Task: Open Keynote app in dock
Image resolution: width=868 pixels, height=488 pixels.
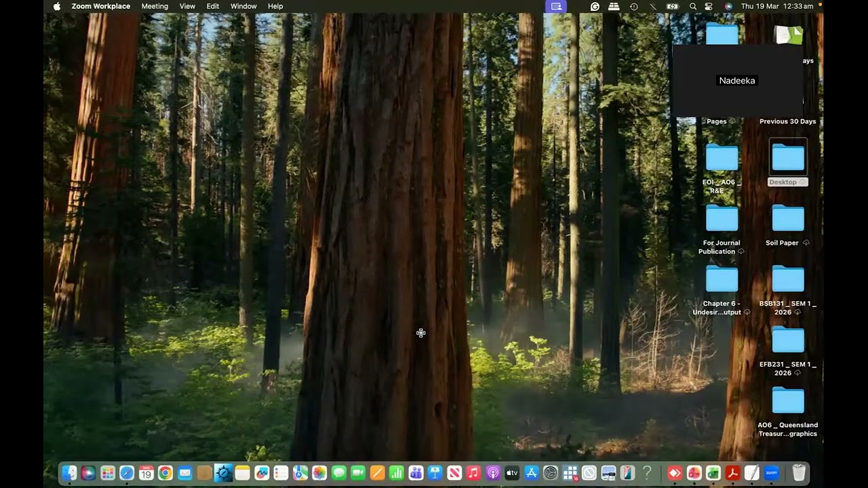Action: pos(435,473)
